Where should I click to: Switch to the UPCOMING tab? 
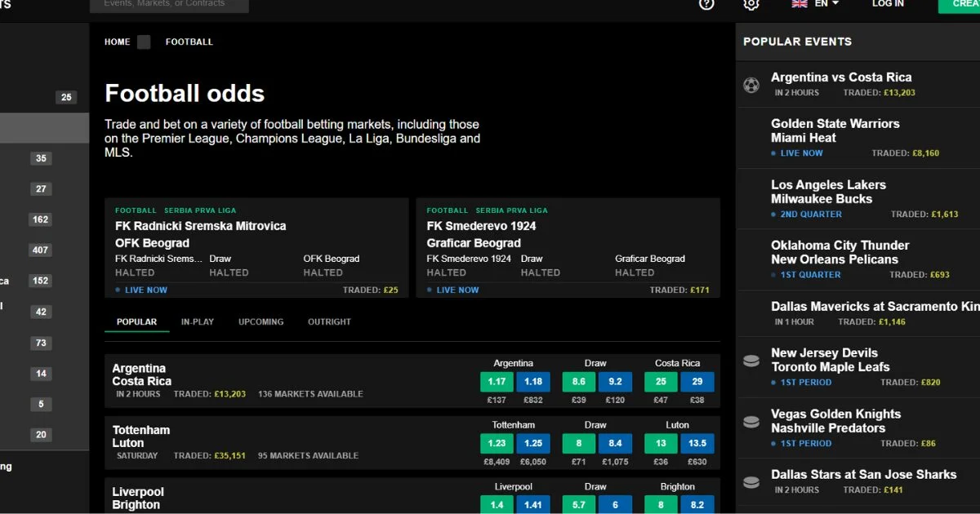pos(261,321)
